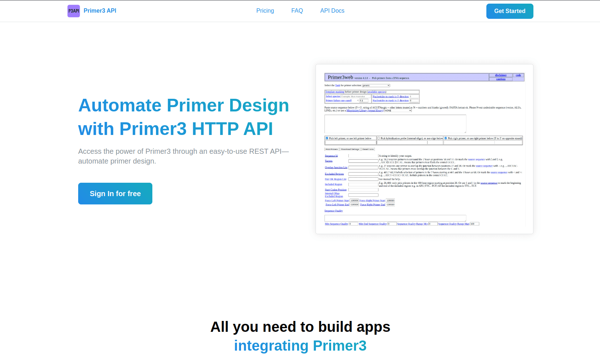Open the FAQ page
This screenshot has height=364, width=600.
pyautogui.click(x=297, y=10)
